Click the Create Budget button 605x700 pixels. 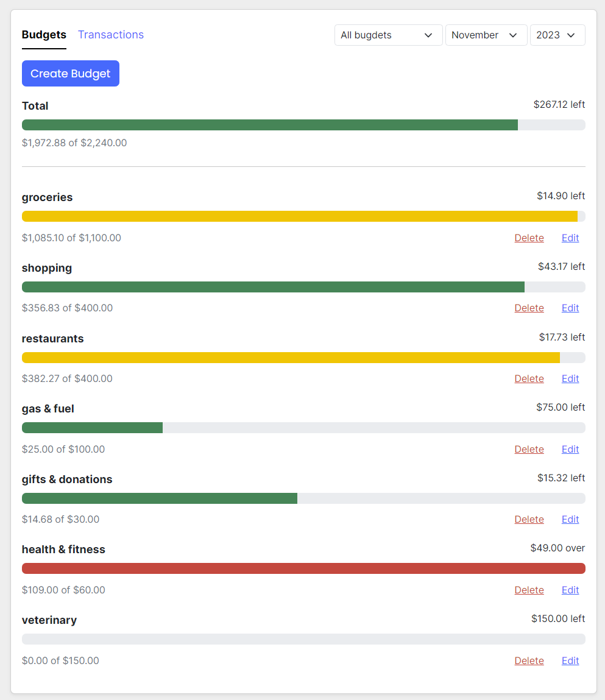(x=70, y=73)
